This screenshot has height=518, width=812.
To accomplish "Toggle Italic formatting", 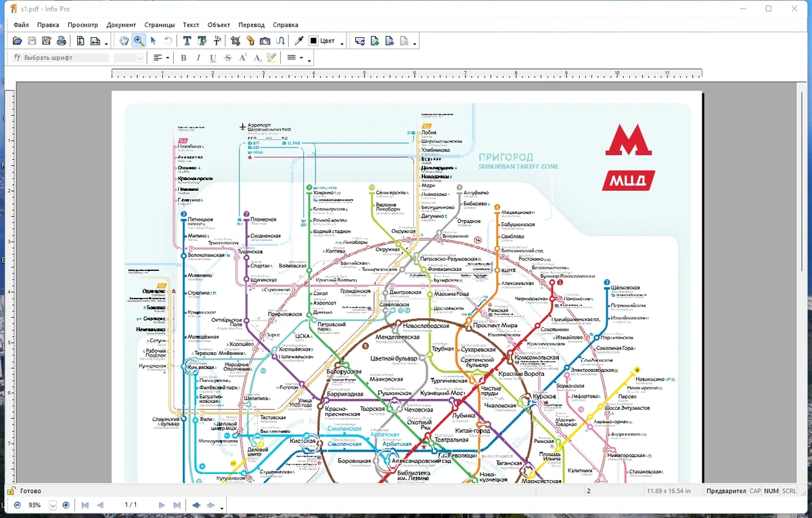I will 198,58.
